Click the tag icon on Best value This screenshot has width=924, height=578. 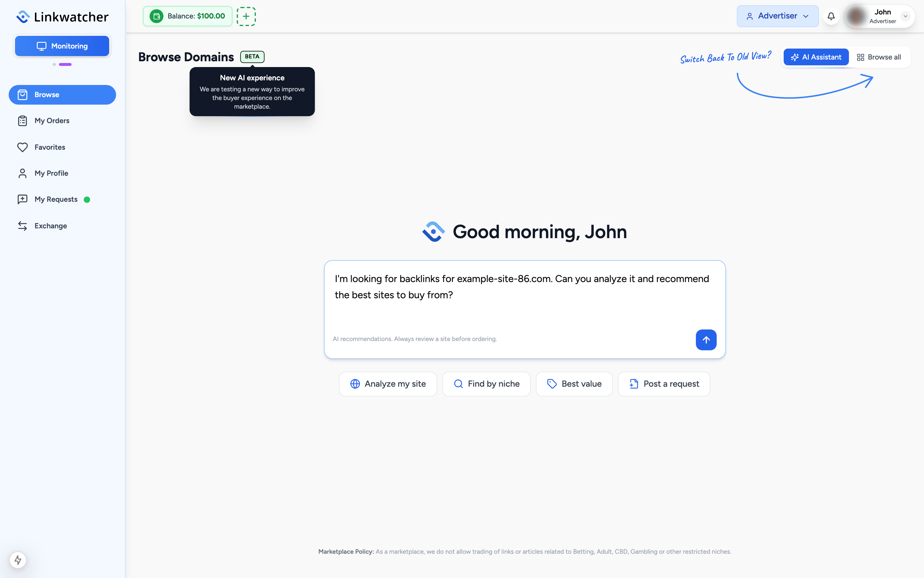coord(552,384)
